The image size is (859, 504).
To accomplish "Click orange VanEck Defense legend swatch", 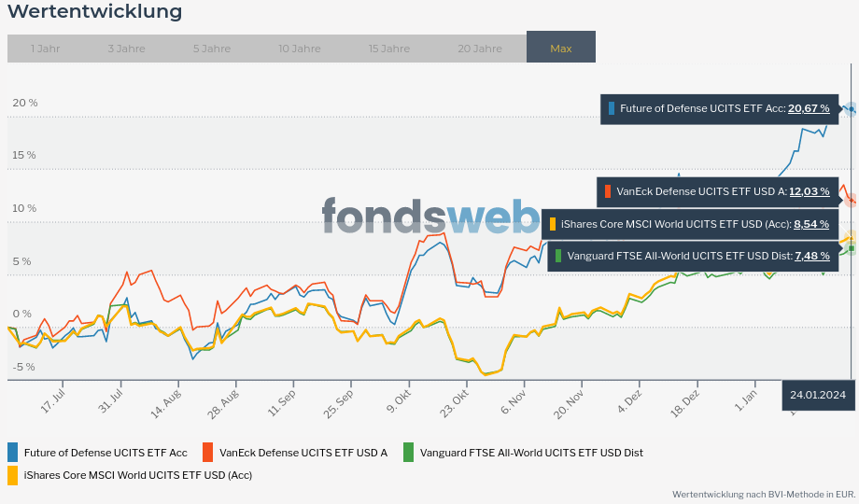I will 207,453.
